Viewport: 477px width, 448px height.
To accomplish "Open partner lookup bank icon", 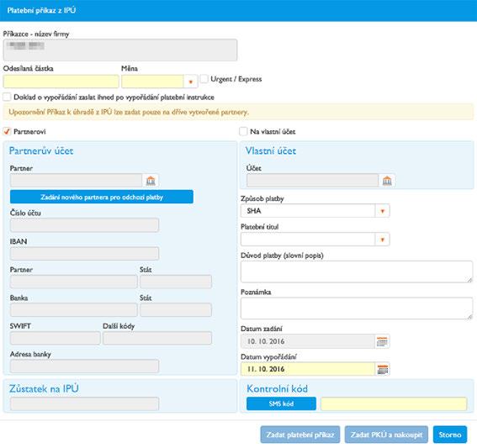I will [151, 181].
